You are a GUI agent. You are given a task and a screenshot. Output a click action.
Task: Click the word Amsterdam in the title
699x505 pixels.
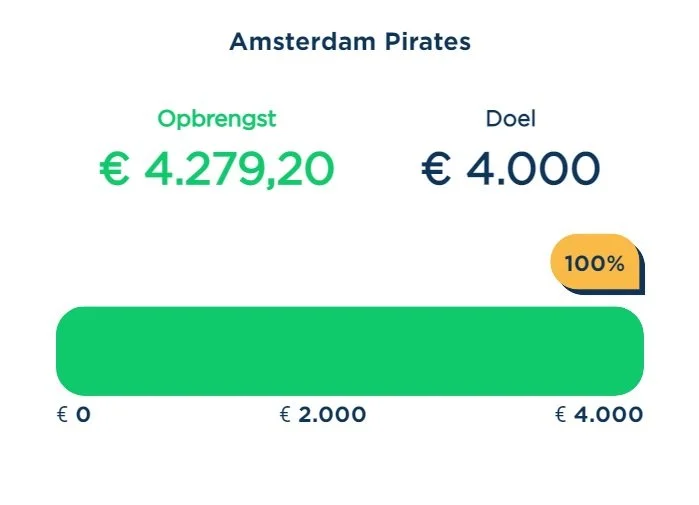pos(303,42)
